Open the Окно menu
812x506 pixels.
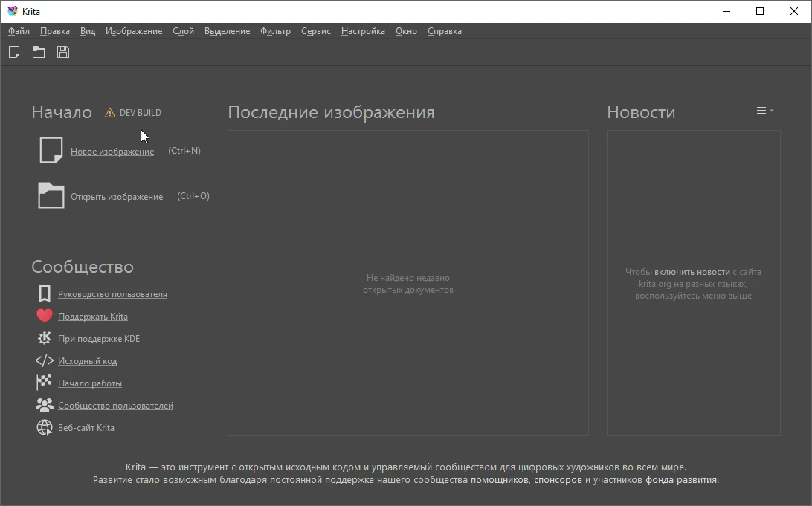tap(406, 31)
